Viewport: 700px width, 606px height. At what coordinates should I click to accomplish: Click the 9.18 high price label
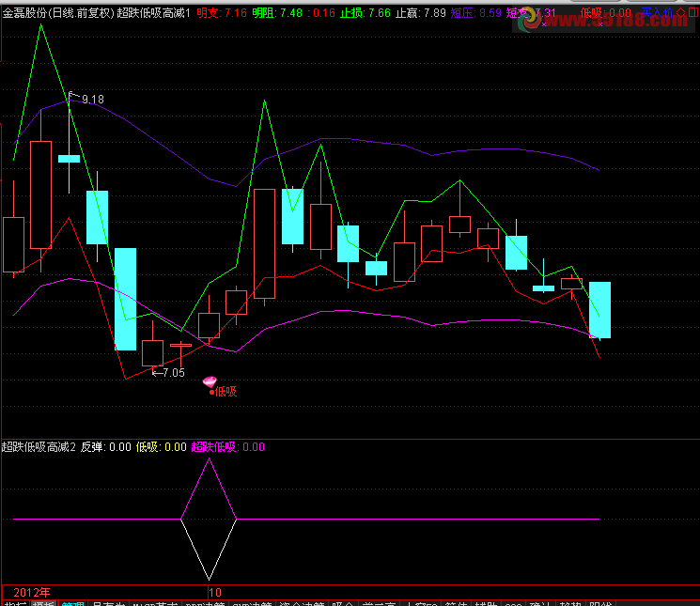coord(93,99)
